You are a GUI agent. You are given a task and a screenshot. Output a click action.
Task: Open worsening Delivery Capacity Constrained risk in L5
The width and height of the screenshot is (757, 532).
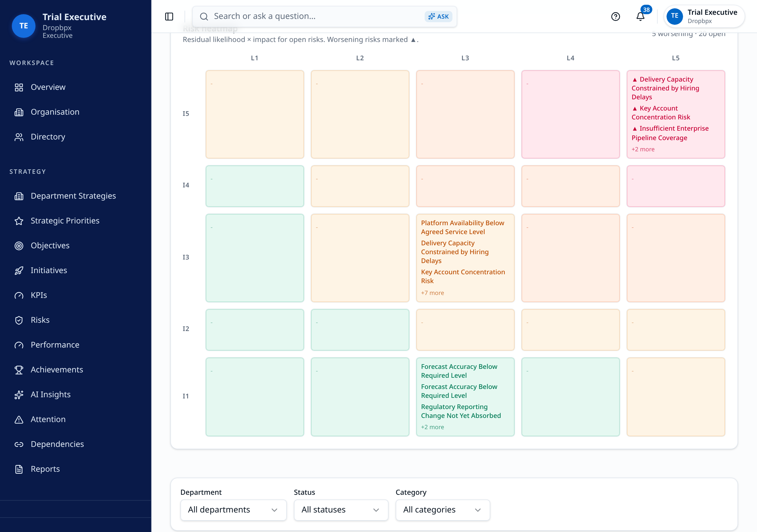665,88
